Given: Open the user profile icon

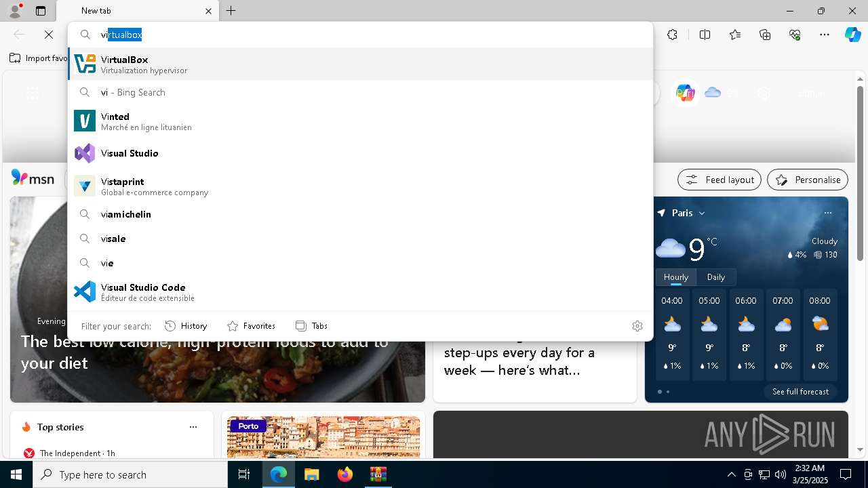Looking at the screenshot, I should click(15, 11).
